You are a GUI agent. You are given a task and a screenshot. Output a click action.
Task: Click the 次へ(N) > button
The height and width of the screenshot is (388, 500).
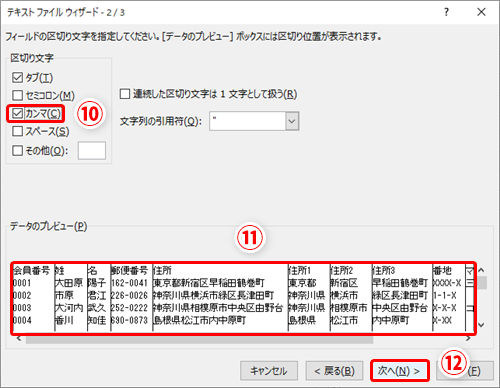pos(399,370)
